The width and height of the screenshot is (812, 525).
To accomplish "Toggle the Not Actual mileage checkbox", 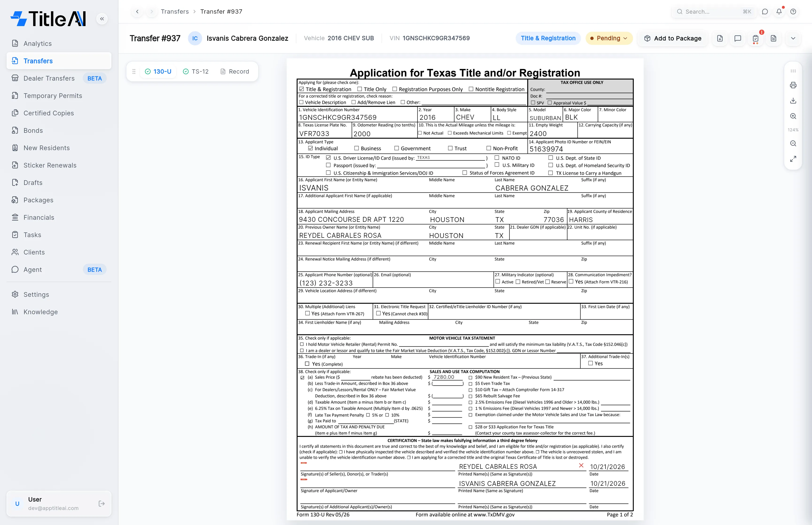I will point(420,133).
